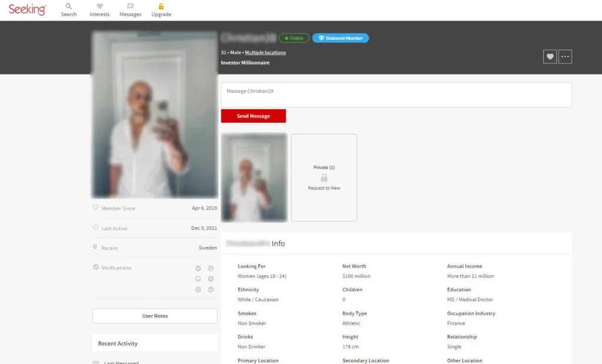This screenshot has width=602, height=364.
Task: Favorite this profile with the heart button
Action: 550,57
